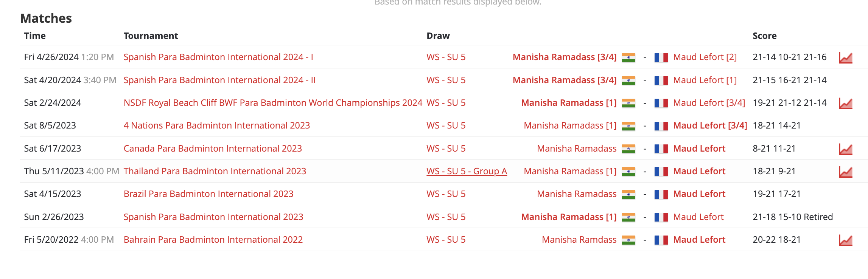The height and width of the screenshot is (279, 868).
Task: View stats chart for Canada 2023 match
Action: 845,149
